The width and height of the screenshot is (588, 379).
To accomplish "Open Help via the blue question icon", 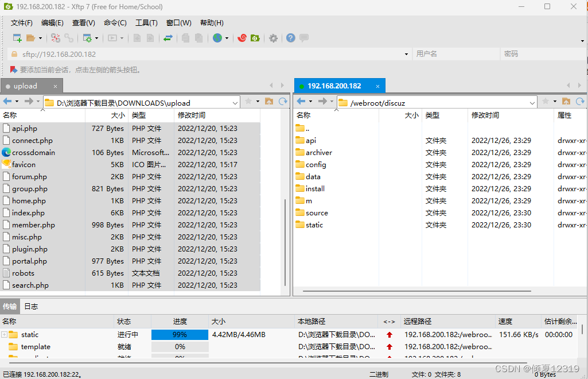I will point(291,38).
